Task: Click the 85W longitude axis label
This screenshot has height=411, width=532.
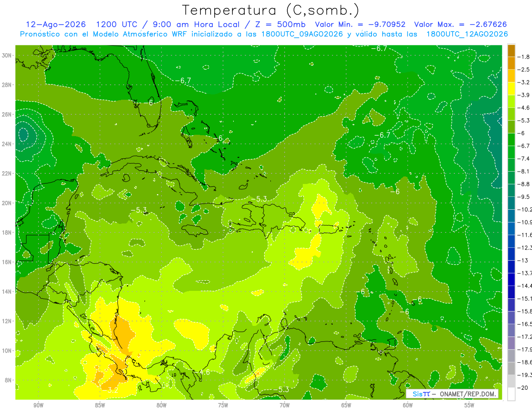Action: pos(100,405)
